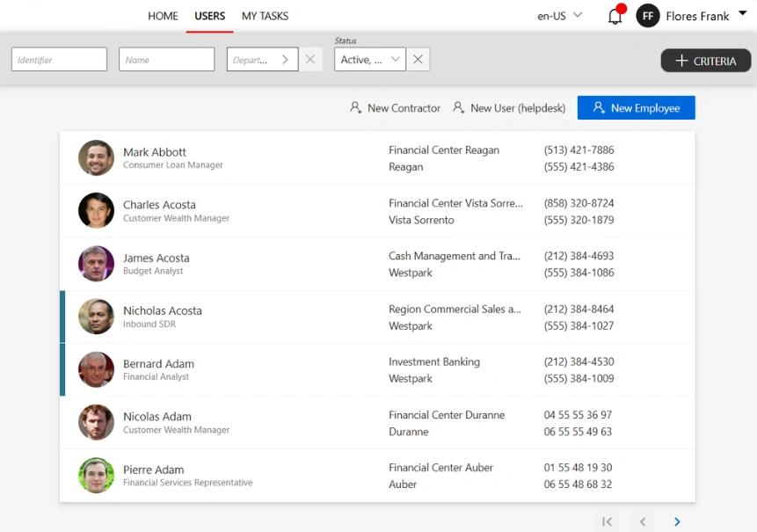Clear the Department filter with its X
Image resolution: width=757 pixels, height=532 pixels.
click(x=310, y=59)
